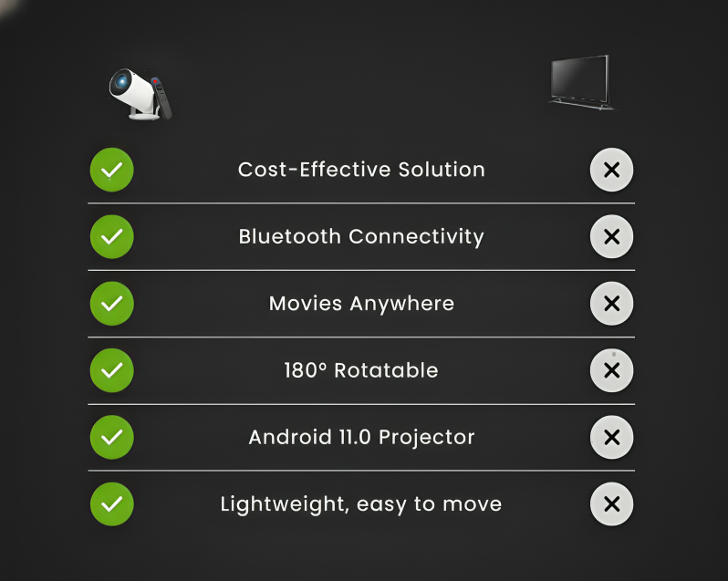Click the flat-screen TV image
The height and width of the screenshot is (581, 728).
tap(581, 84)
